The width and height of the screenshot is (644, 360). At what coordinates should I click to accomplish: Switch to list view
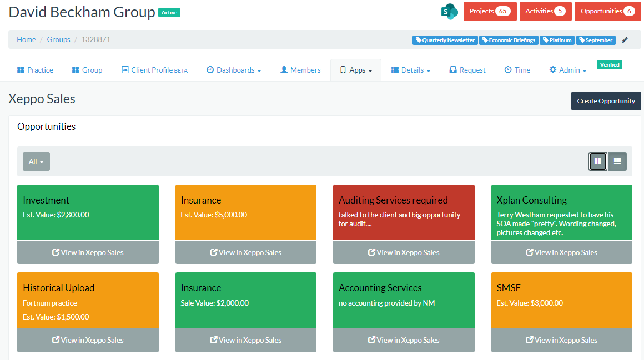click(x=617, y=161)
